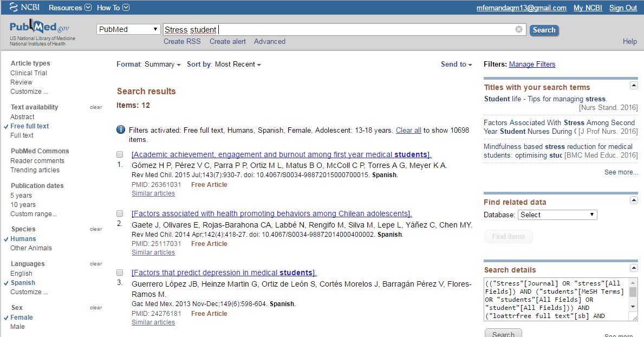644x337 pixels.
Task: Open the How To dropdown menu
Action: tap(113, 8)
